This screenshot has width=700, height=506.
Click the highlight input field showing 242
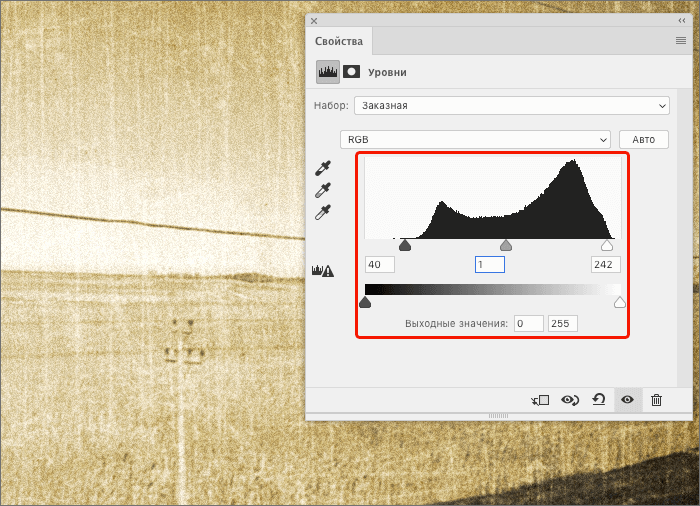point(605,265)
